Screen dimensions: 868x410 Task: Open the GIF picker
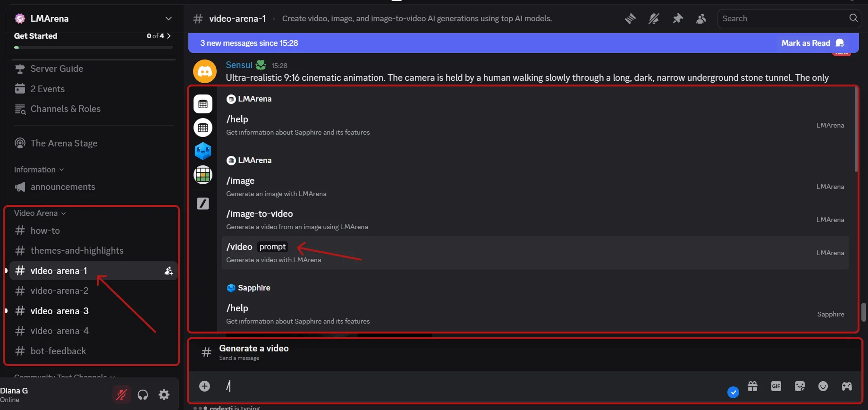pos(776,386)
